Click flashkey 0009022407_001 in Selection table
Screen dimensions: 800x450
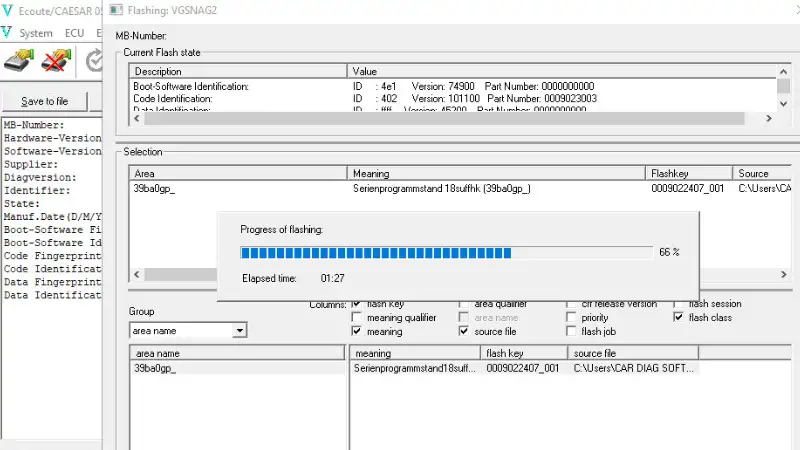pyautogui.click(x=687, y=189)
